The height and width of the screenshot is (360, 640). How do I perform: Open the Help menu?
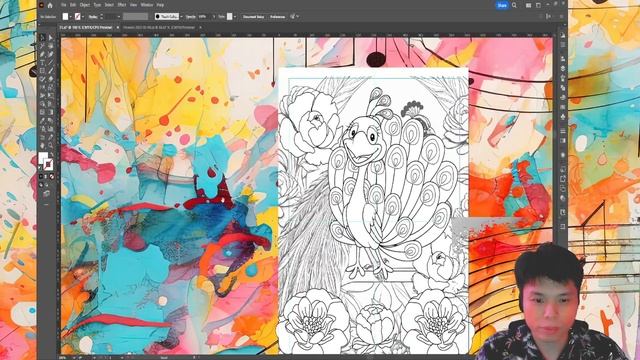160,5
